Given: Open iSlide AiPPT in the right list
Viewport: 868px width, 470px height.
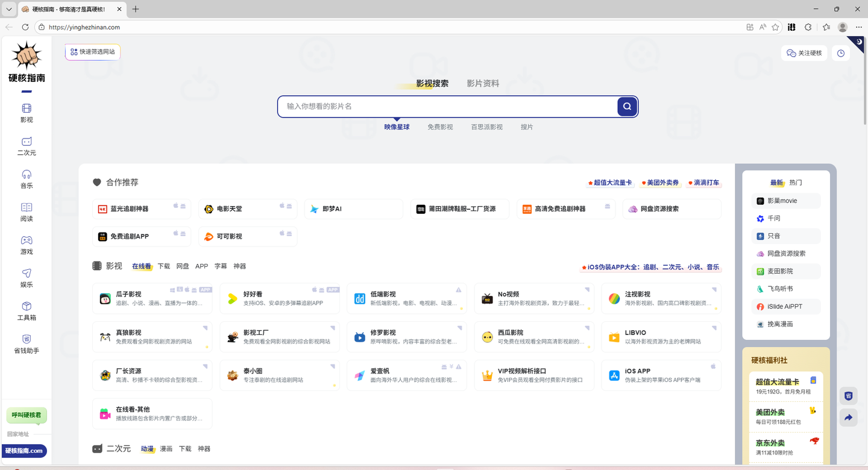Looking at the screenshot, I should [786, 307].
